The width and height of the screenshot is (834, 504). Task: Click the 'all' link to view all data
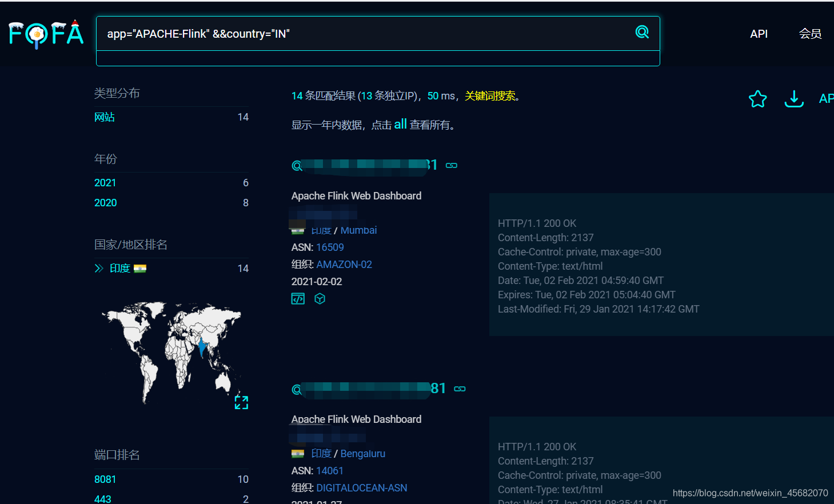(x=400, y=124)
